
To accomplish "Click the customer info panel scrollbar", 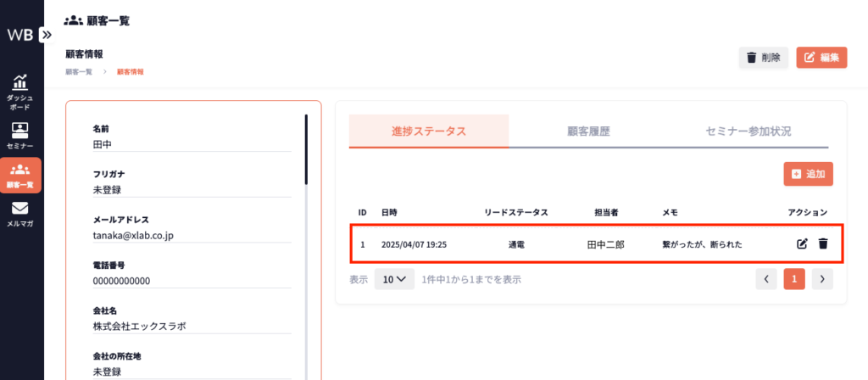I will pyautogui.click(x=306, y=148).
